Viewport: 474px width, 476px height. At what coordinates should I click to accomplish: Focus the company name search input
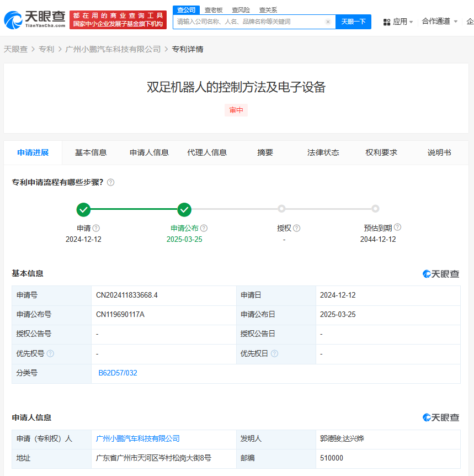(248, 22)
